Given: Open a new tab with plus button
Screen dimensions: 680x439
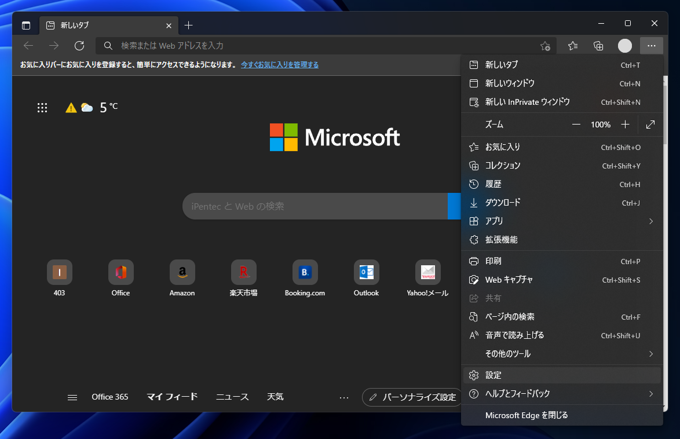Looking at the screenshot, I should (x=188, y=25).
